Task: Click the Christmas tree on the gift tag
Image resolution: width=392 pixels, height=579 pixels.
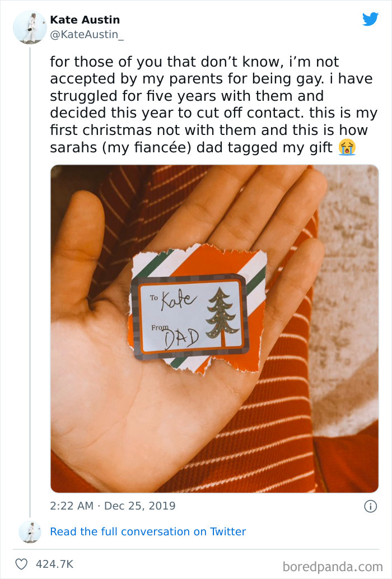Action: pos(222,317)
